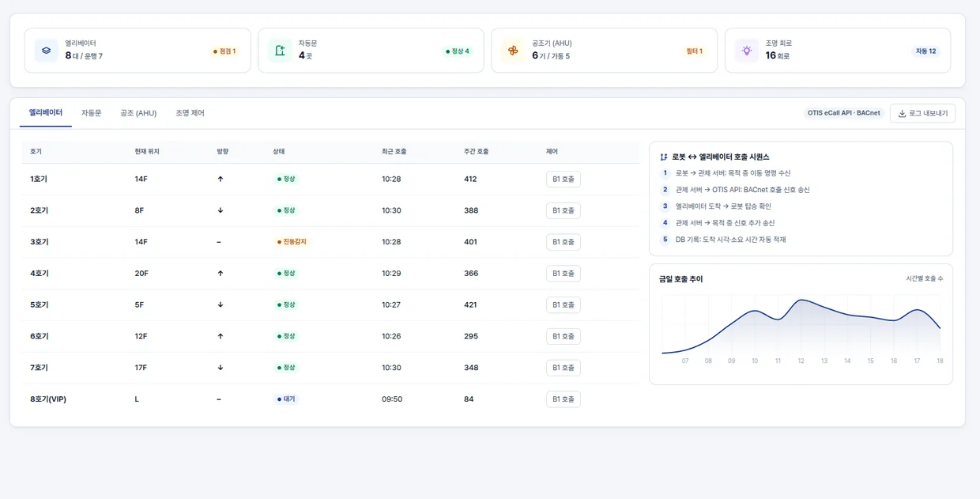The height and width of the screenshot is (499, 980).
Task: Click sequence step 1 로봇 → 관제 서버
Action: pyautogui.click(x=733, y=173)
